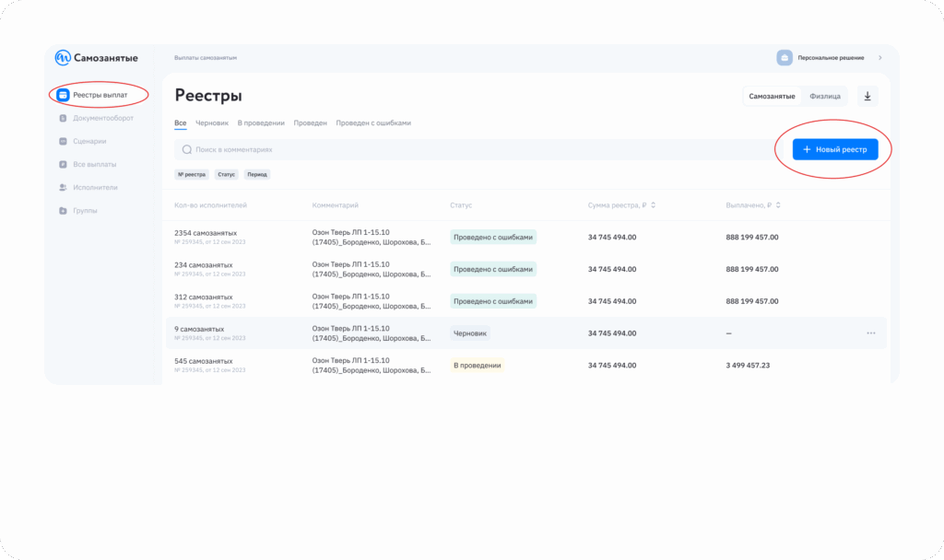Click the download registry icon button

point(867,96)
